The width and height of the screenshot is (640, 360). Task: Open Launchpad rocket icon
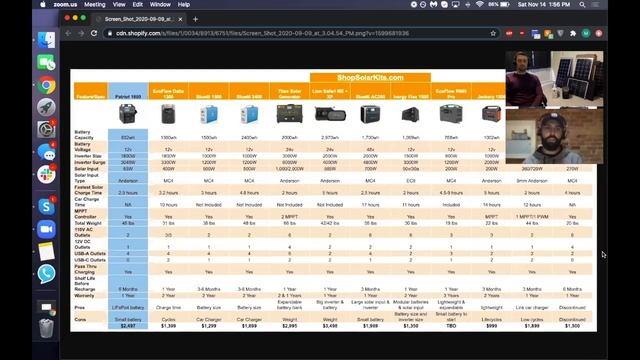coord(46,107)
